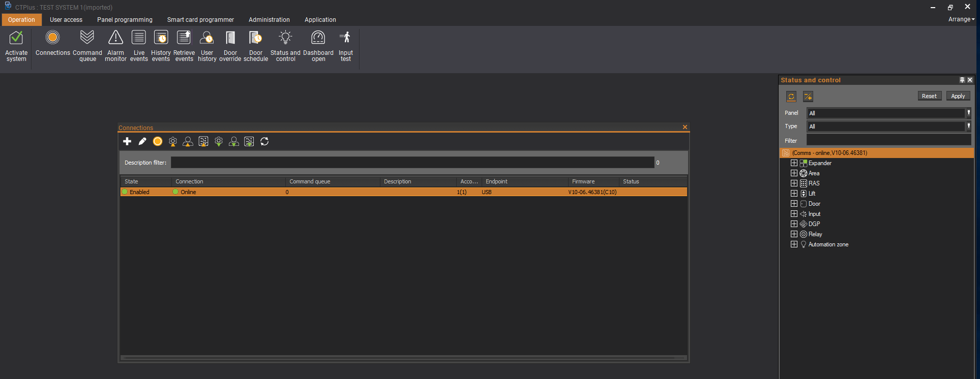The image size is (980, 379).
Task: Sort by the Endpoint column header
Action: point(525,181)
